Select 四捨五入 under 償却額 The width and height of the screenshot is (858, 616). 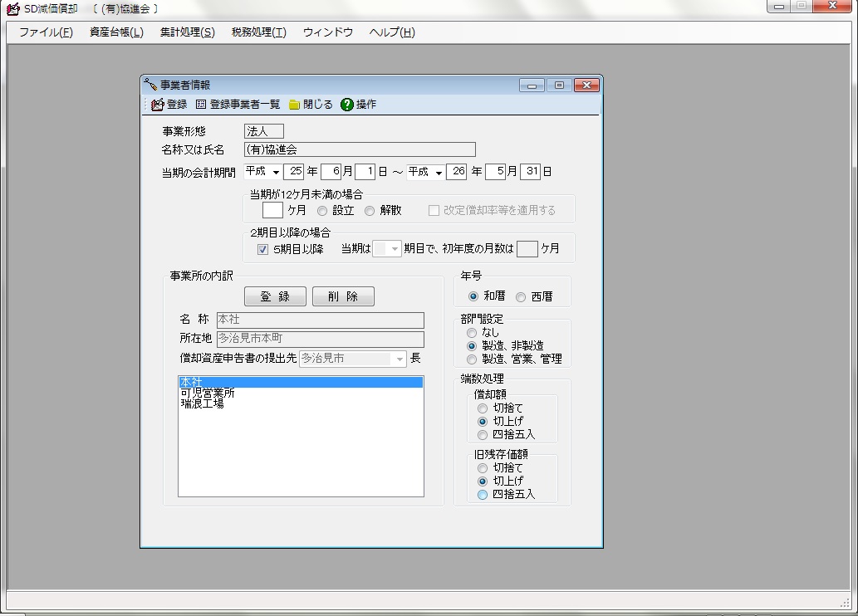point(483,435)
